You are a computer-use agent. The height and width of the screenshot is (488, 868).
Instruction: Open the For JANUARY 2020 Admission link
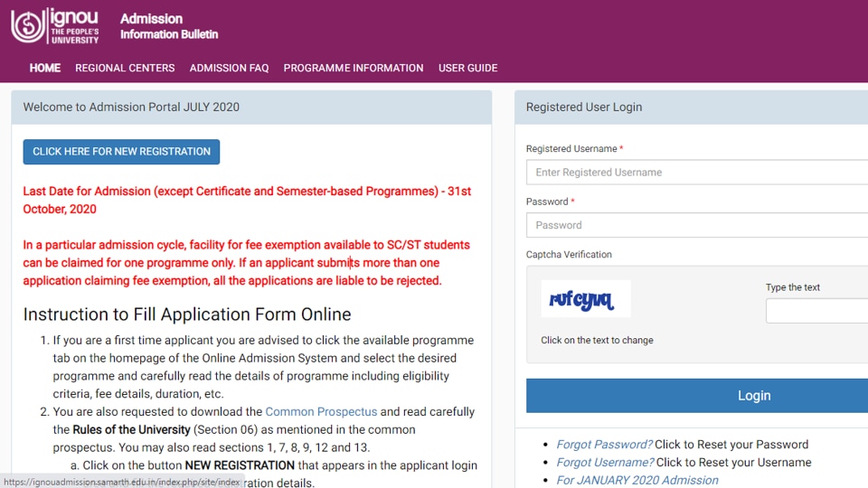[637, 480]
